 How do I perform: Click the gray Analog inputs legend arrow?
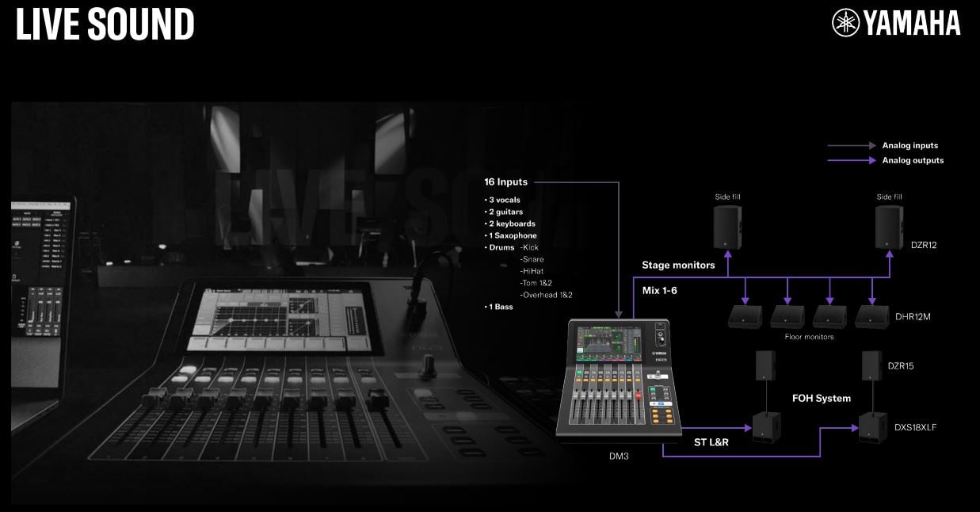click(851, 146)
